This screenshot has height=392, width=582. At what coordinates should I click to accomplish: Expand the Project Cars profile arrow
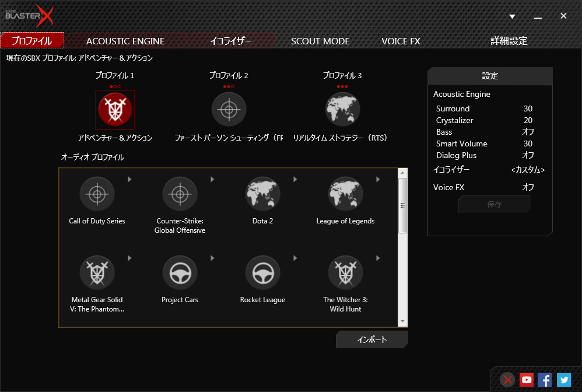[212, 258]
